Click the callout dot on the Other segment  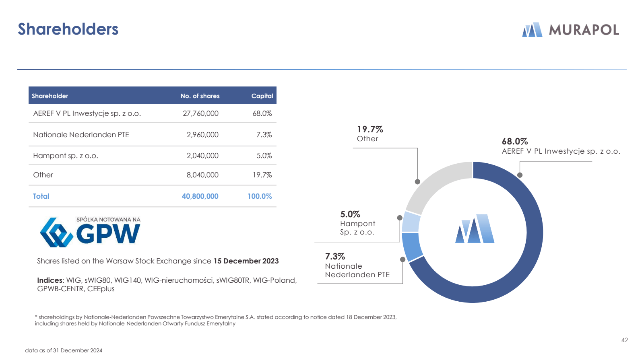tap(417, 182)
